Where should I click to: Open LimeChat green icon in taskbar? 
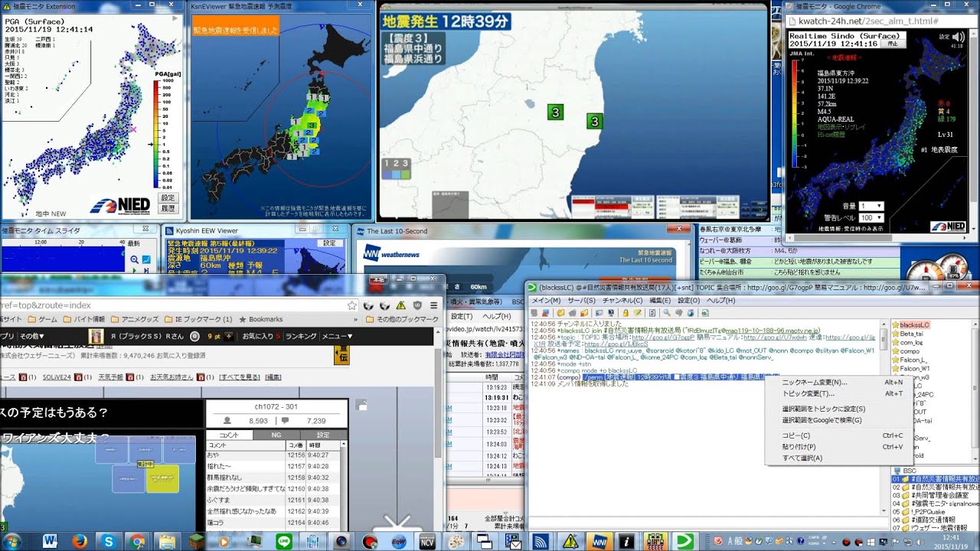click(684, 541)
